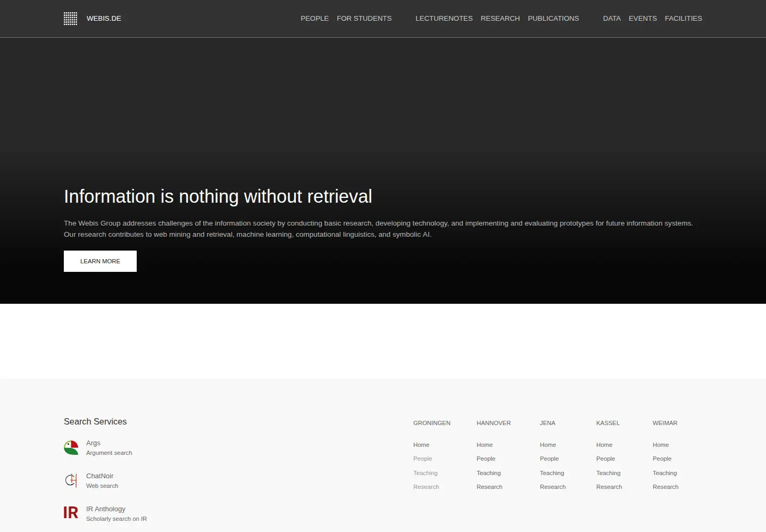Open Jena Teaching link
This screenshot has width=766, height=532.
click(x=552, y=473)
